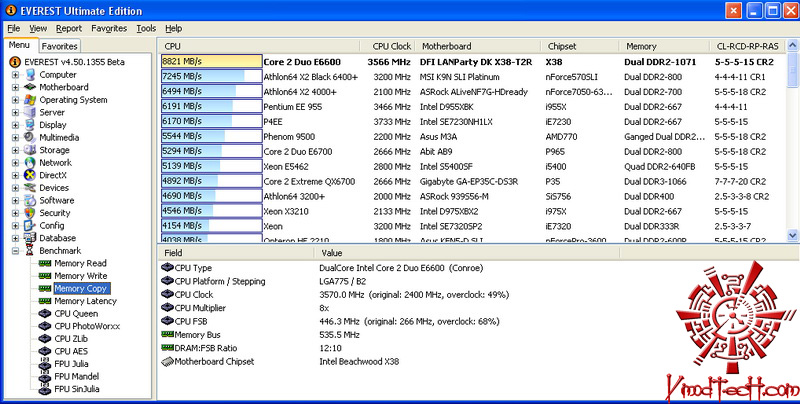Click the results list scroll-up arrow

pyautogui.click(x=792, y=45)
